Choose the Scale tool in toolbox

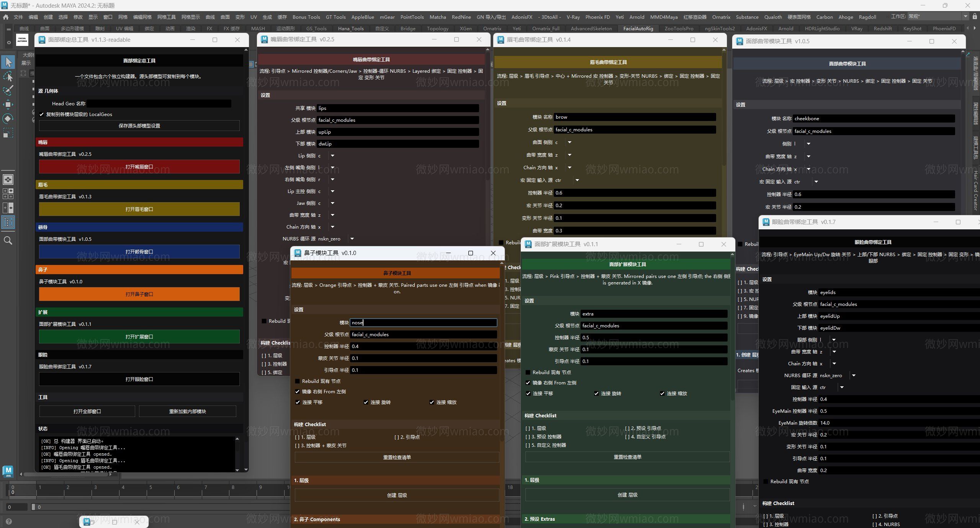click(8, 132)
